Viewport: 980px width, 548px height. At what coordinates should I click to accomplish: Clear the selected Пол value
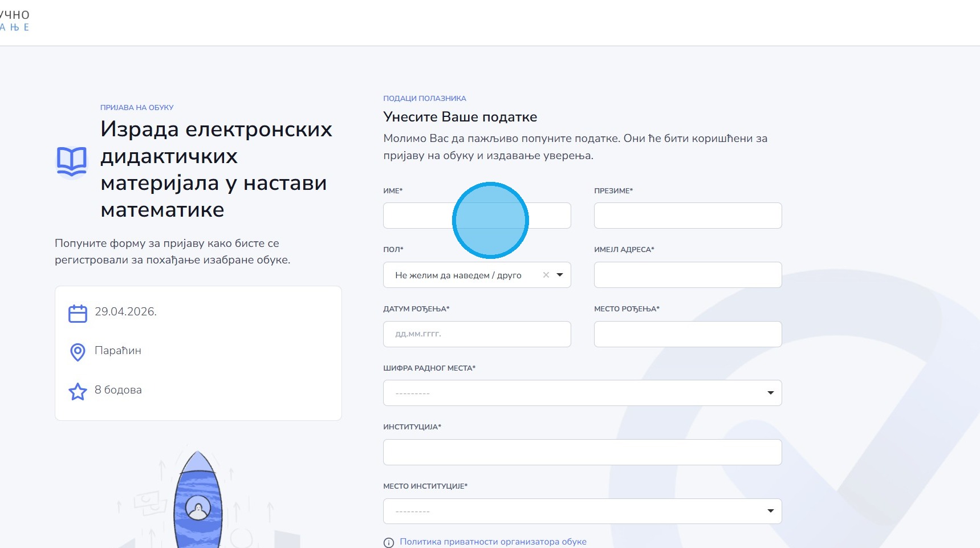[546, 275]
